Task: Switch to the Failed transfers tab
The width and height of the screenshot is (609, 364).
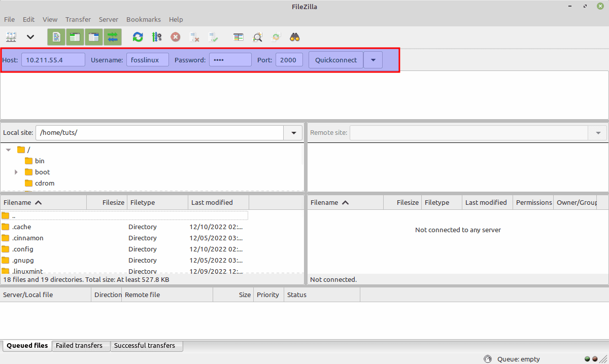Action: pos(80,345)
